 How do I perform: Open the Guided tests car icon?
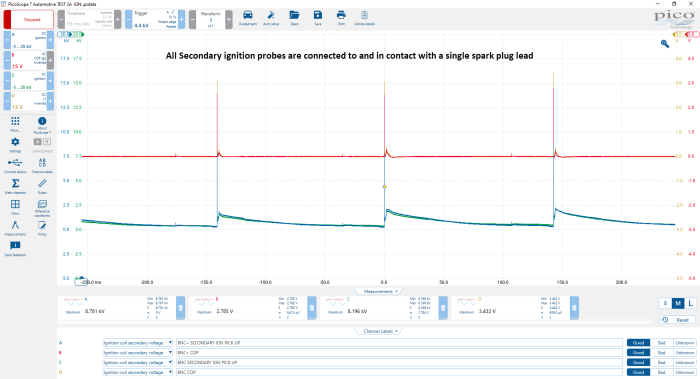[x=248, y=16]
